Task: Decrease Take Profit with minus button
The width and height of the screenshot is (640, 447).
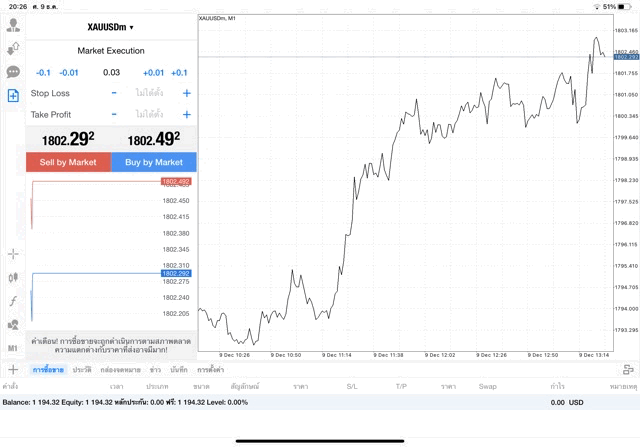Action: click(x=114, y=114)
